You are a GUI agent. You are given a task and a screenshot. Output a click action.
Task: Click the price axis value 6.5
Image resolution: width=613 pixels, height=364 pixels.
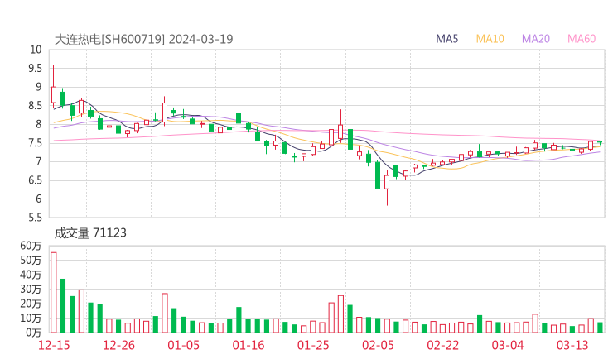(x=35, y=180)
